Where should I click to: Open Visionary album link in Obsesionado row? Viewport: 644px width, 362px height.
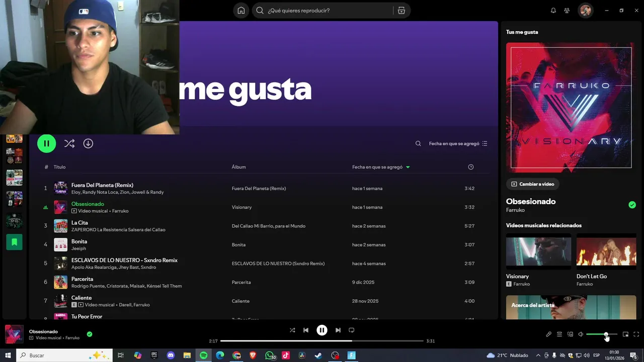[x=242, y=207]
